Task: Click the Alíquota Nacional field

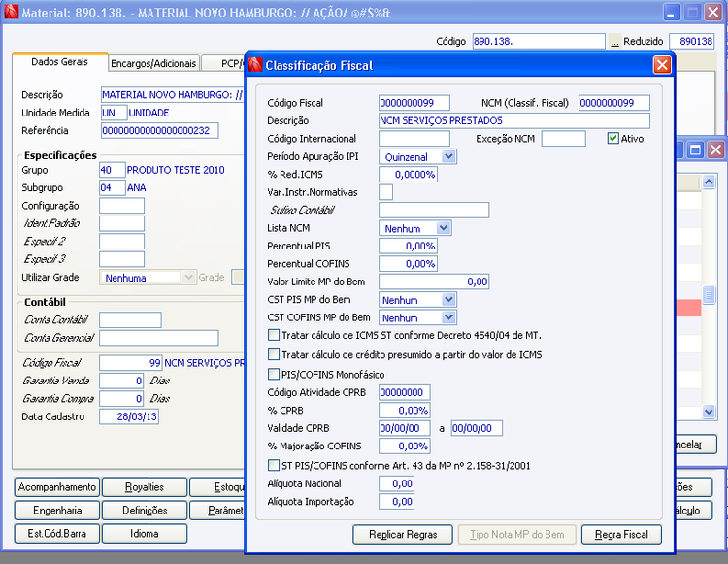Action: [x=396, y=483]
